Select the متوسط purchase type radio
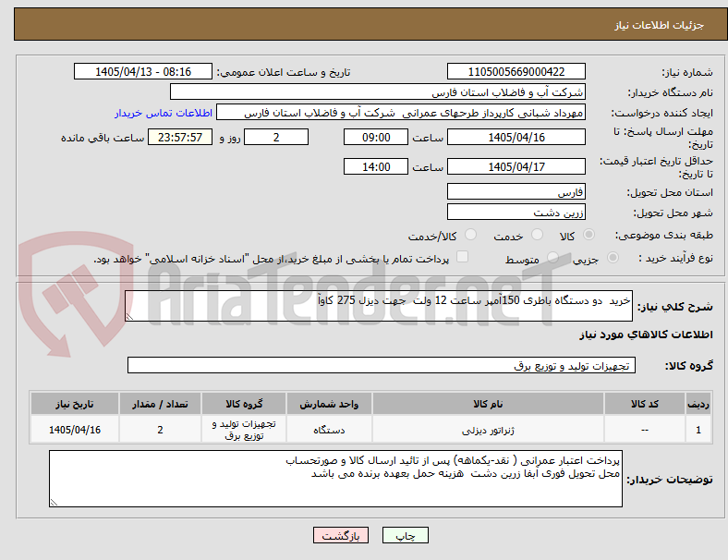 coord(552,258)
